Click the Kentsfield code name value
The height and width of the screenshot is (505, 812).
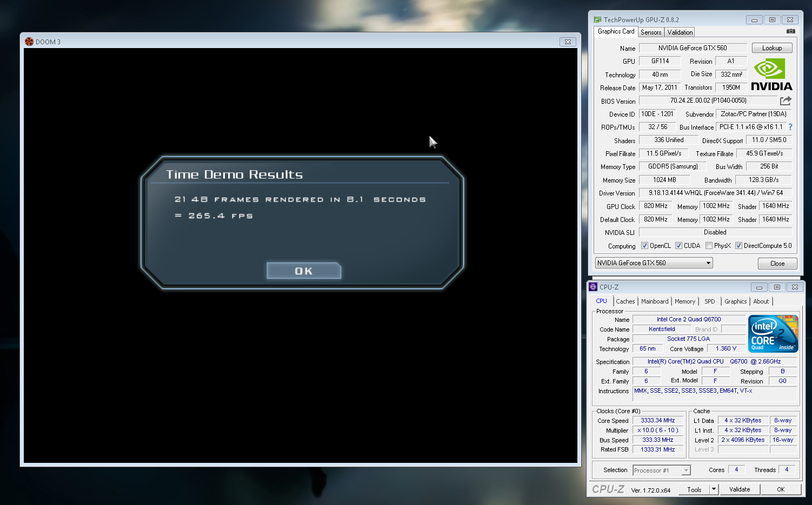tap(662, 329)
